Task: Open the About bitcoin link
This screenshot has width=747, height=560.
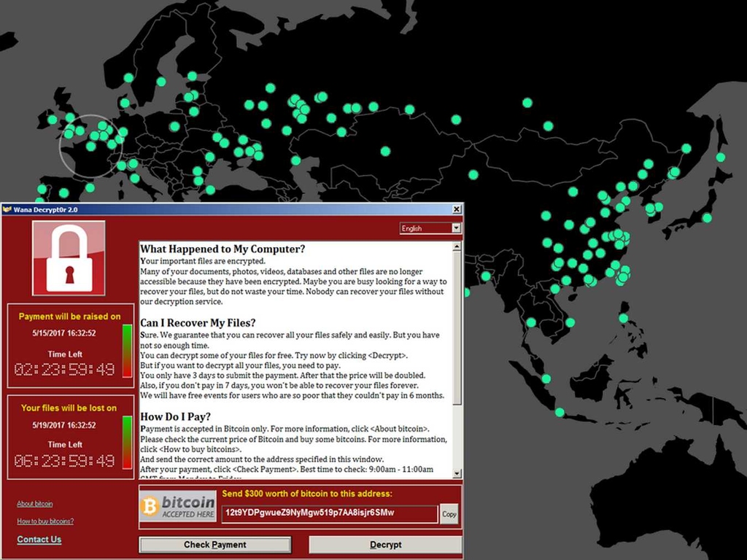Action: pos(35,504)
